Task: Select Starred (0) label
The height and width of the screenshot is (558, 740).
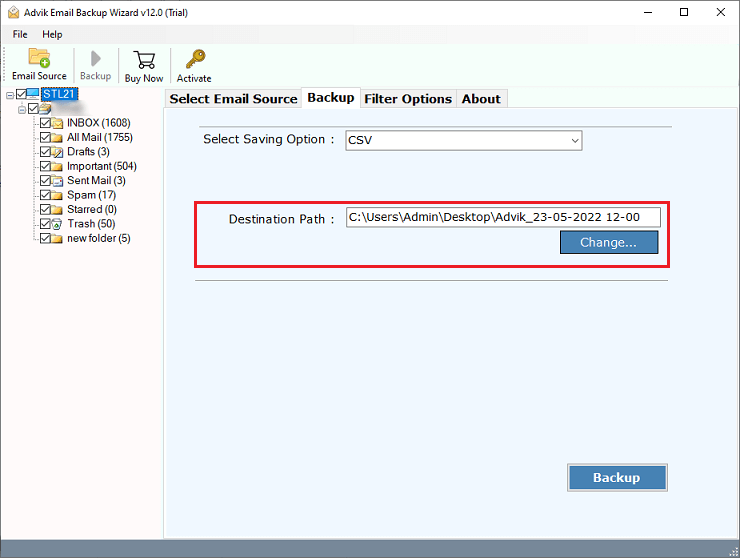Action: click(92, 209)
